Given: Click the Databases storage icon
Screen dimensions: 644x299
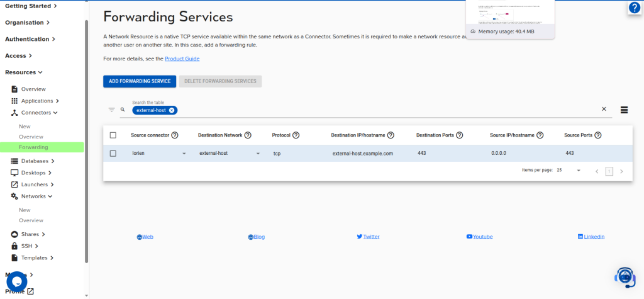Looking at the screenshot, I should click(x=14, y=161).
